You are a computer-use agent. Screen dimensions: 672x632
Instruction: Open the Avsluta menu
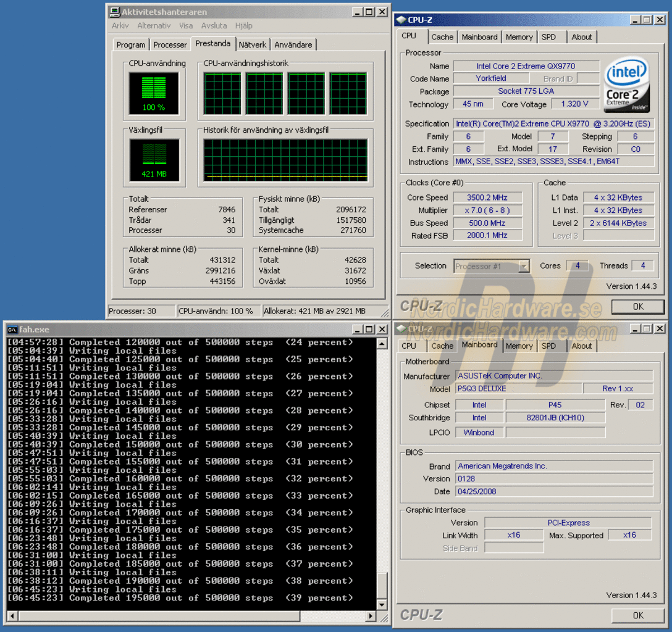point(214,26)
